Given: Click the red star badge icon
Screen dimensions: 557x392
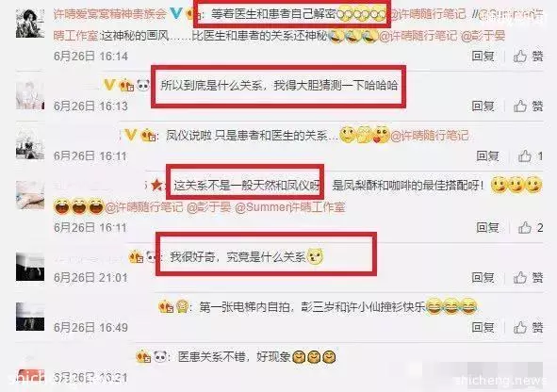Looking at the screenshot, I should pyautogui.click(x=156, y=185).
